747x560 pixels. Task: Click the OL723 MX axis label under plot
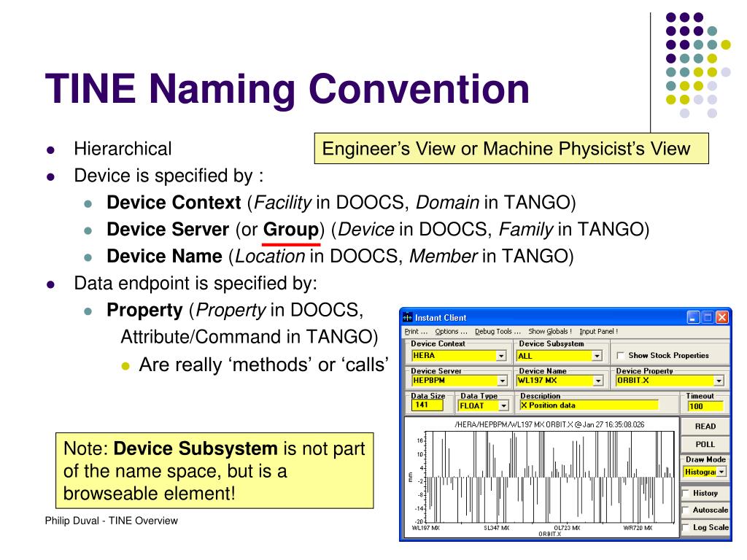coord(567,528)
